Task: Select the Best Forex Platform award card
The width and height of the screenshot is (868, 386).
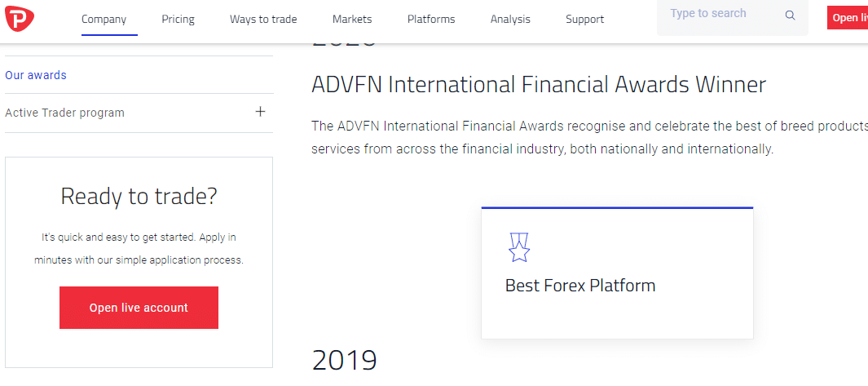Action: pos(617,273)
